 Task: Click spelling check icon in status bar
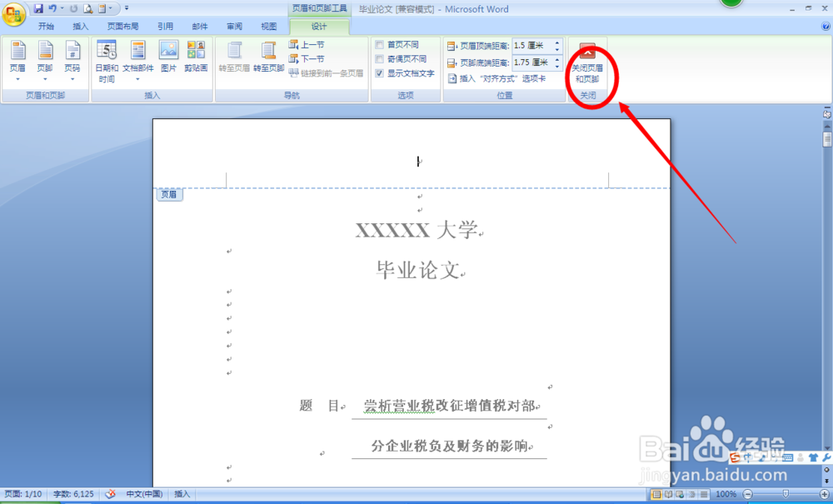110,494
